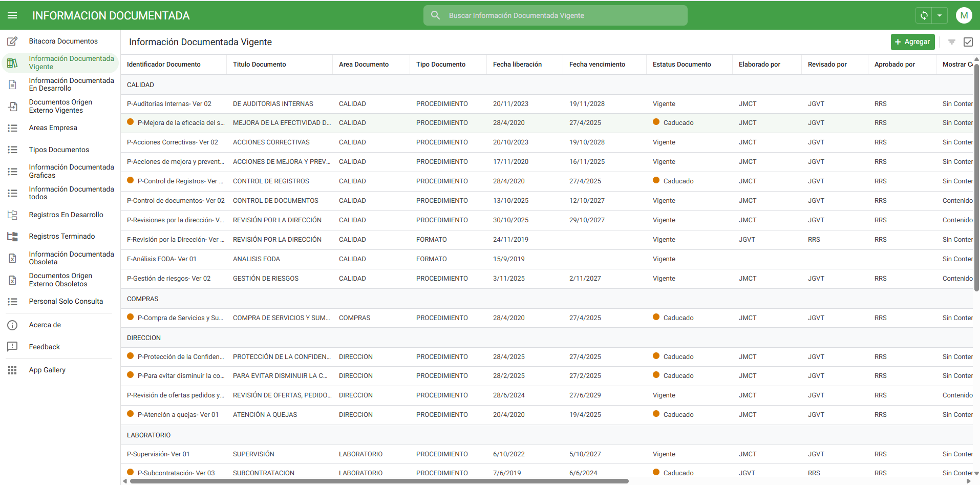Enable multi-select mode with the checkbox icon
The height and width of the screenshot is (485, 980).
click(969, 42)
